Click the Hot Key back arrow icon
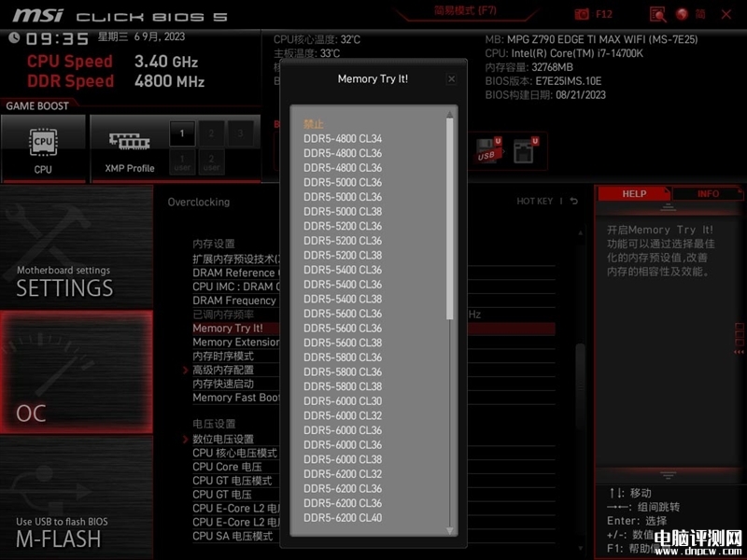 [574, 201]
